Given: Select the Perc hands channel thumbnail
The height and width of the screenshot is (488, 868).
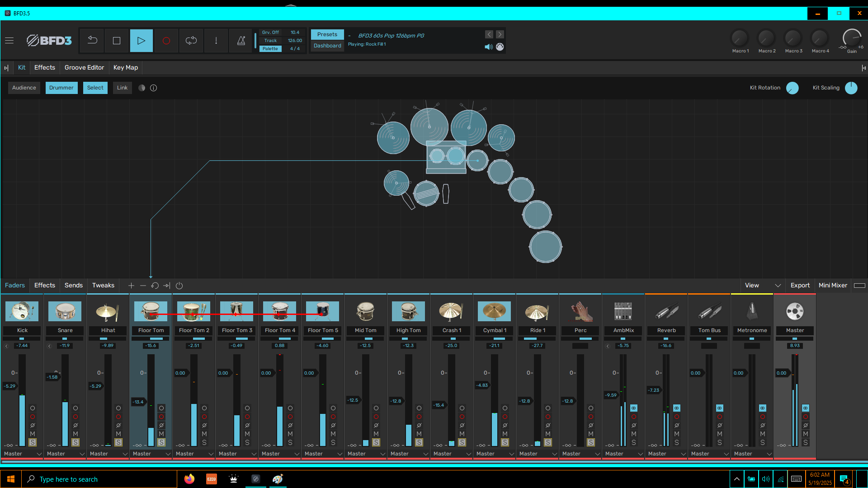Looking at the screenshot, I should click(580, 311).
